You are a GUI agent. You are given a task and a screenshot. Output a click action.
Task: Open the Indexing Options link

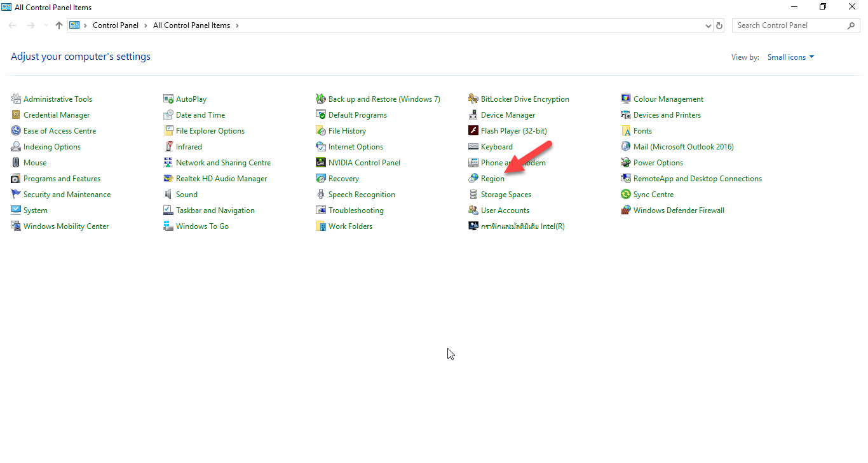[52, 146]
